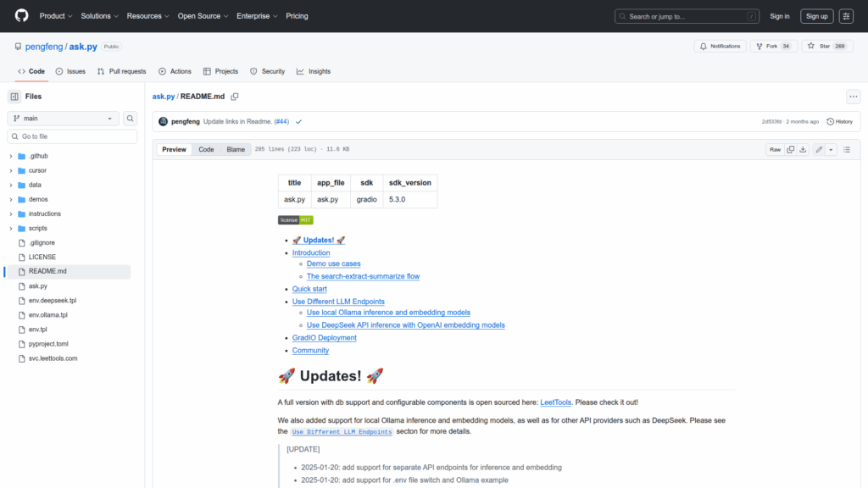Viewport: 868px width, 488px height.
Task: Select the Preview file view
Action: click(174, 149)
